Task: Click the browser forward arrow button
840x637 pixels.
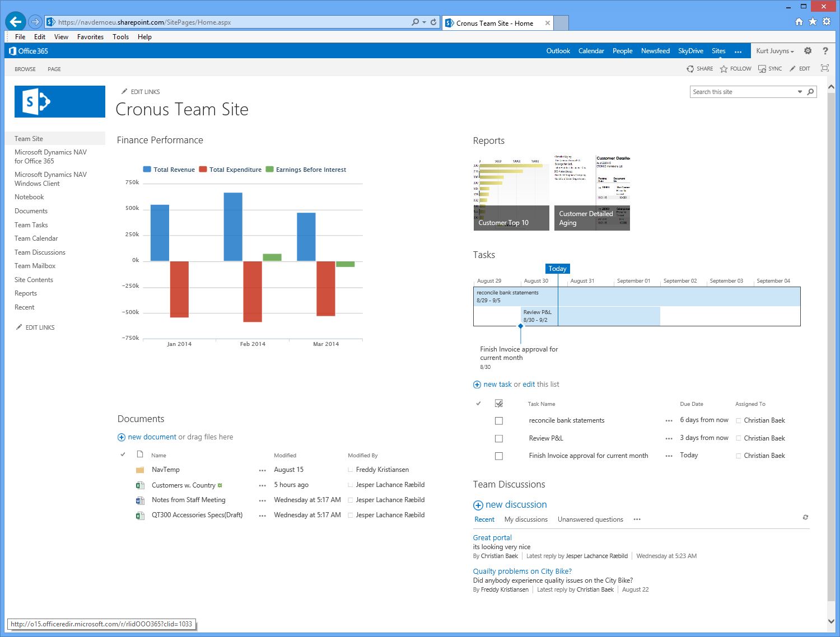Action: [x=35, y=22]
